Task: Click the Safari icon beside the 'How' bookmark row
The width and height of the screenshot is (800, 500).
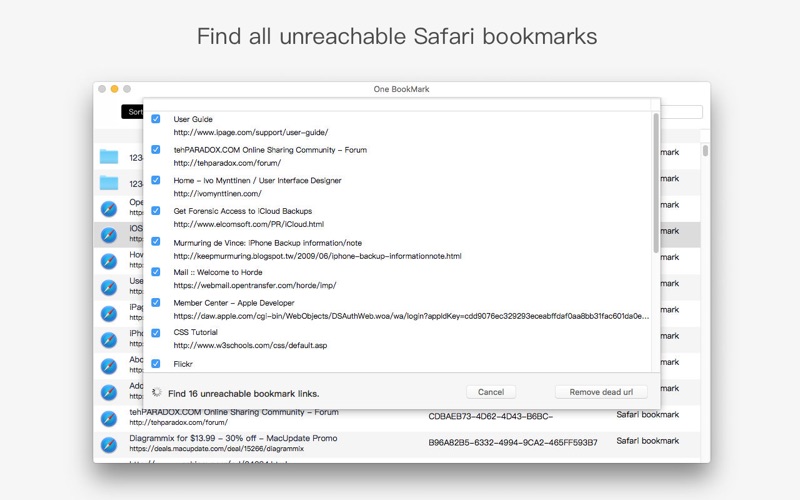Action: (109, 261)
